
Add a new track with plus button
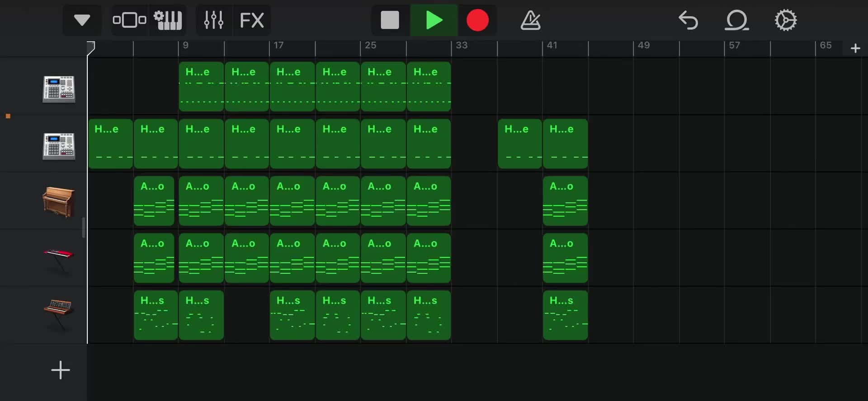[61, 370]
